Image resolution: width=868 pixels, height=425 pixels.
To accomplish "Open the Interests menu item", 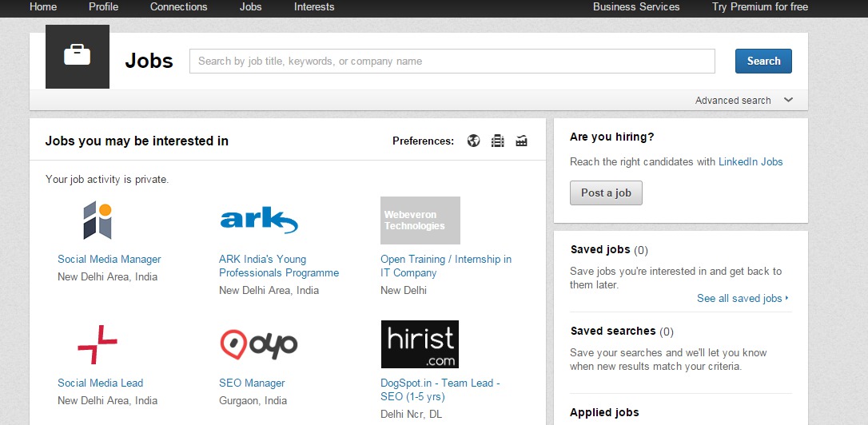I will (x=314, y=7).
